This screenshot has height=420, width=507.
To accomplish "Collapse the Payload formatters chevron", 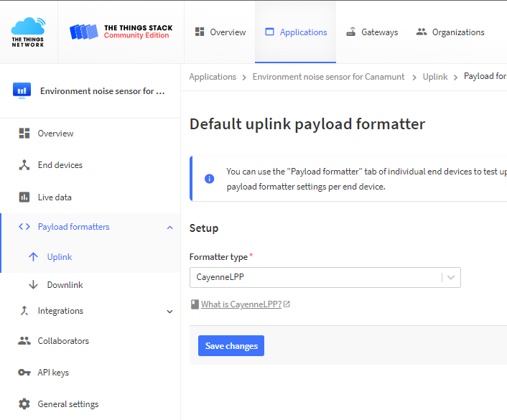I will point(169,228).
